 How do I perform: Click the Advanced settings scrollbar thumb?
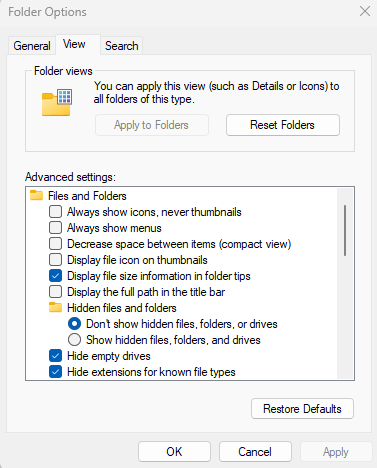(345, 230)
